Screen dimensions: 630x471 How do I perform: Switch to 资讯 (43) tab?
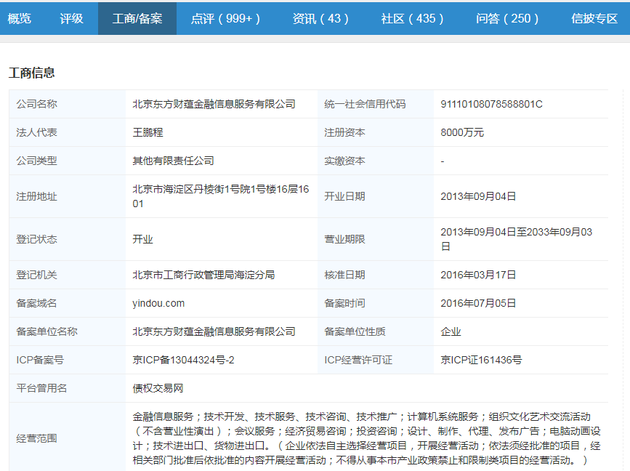[320, 18]
